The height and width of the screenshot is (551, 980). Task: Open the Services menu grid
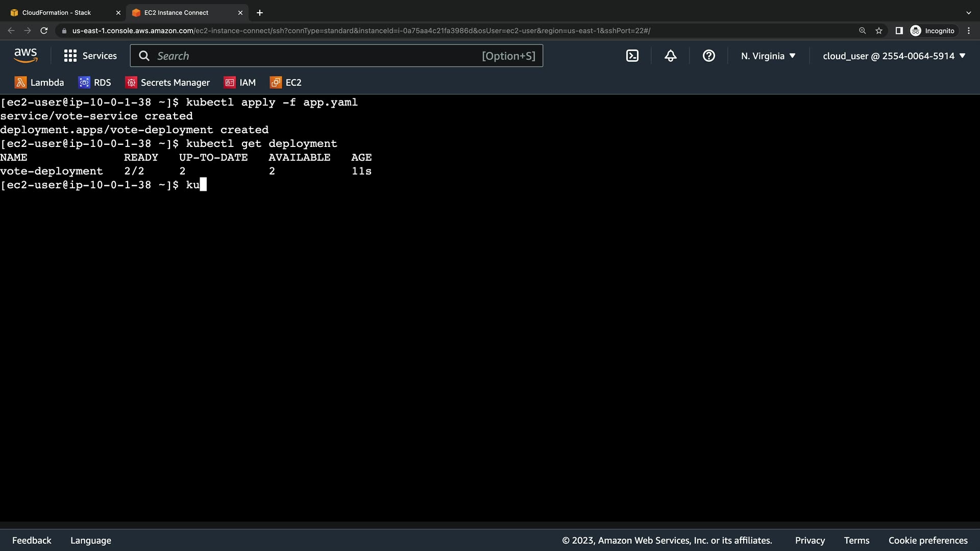tap(90, 56)
